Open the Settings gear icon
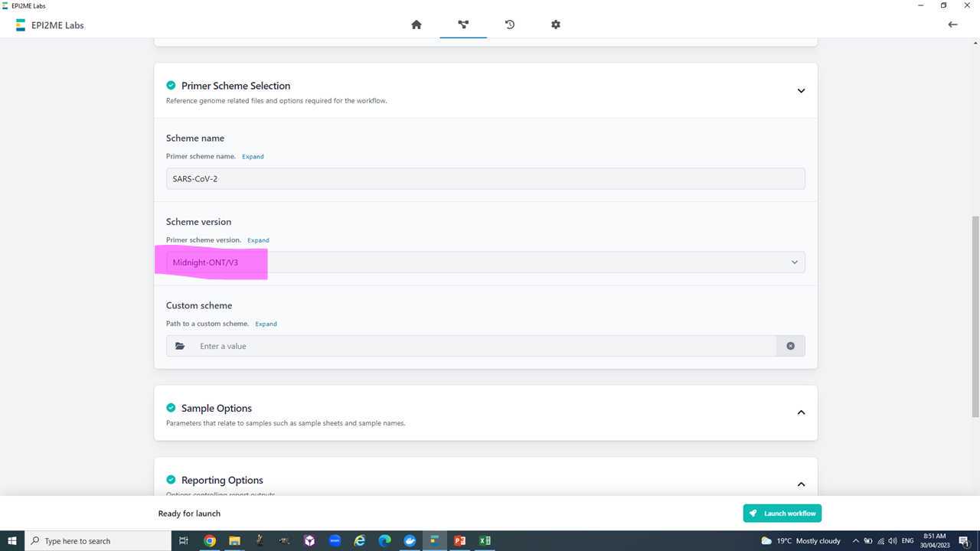 (x=556, y=24)
